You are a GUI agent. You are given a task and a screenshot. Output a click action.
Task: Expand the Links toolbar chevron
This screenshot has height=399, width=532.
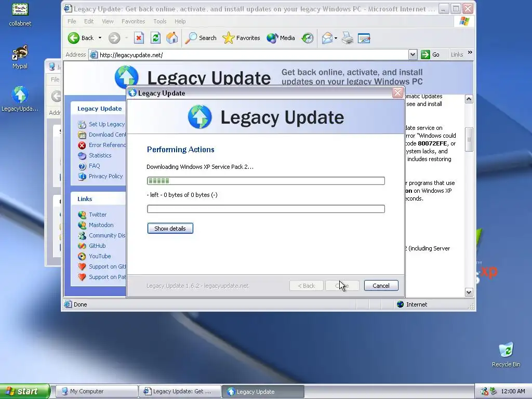pyautogui.click(x=470, y=52)
